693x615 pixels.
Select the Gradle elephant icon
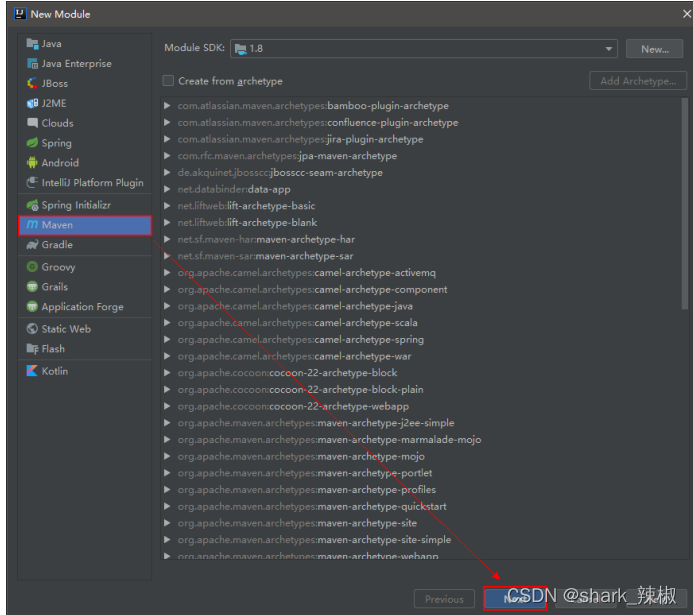click(33, 245)
